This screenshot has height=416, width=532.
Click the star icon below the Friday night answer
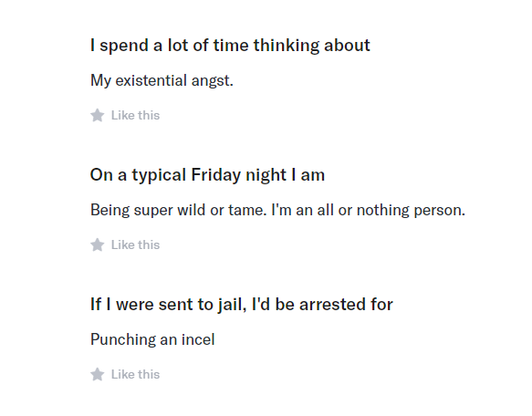[98, 244]
